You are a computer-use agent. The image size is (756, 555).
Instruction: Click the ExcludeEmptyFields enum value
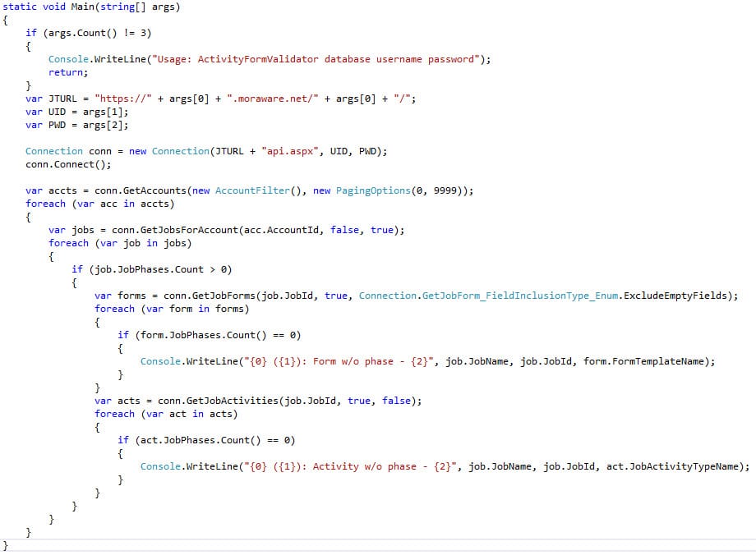(x=675, y=296)
